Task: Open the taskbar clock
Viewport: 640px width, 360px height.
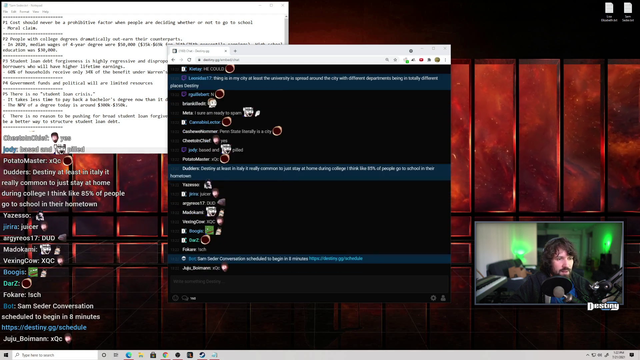Action: coord(619,355)
